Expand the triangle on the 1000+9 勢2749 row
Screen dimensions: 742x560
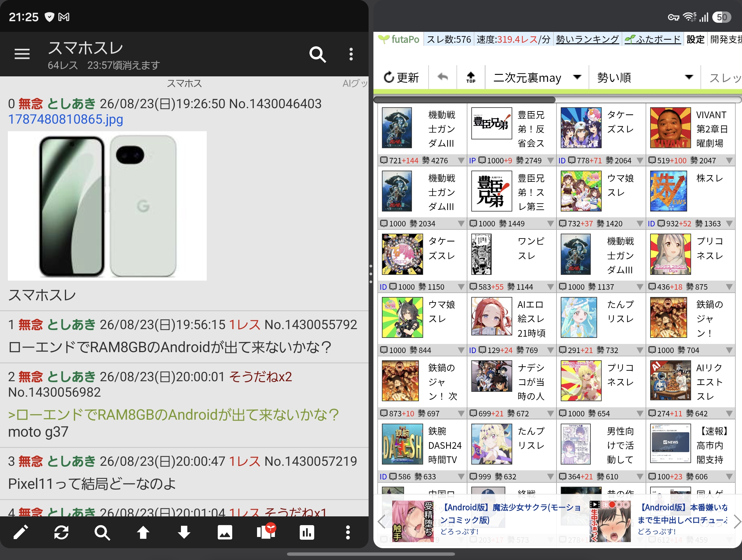tap(550, 161)
